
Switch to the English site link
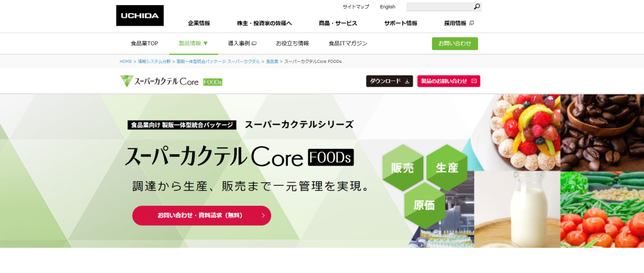tap(387, 6)
